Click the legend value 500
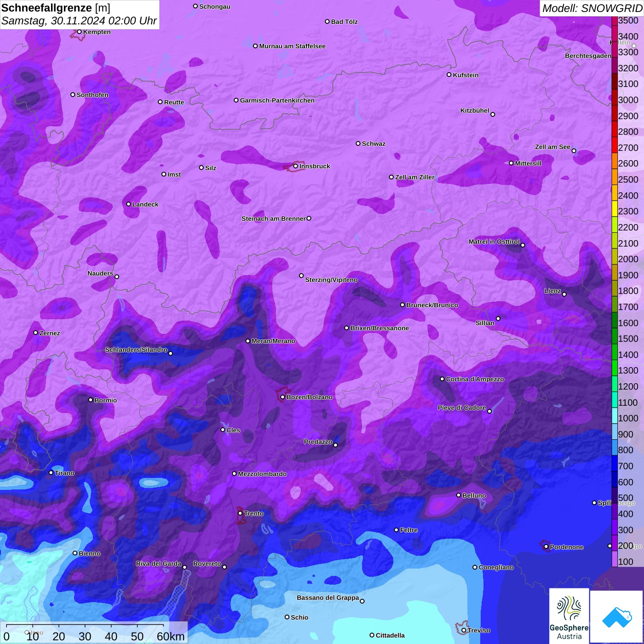Screen dimensions: 644x644 click(x=626, y=498)
